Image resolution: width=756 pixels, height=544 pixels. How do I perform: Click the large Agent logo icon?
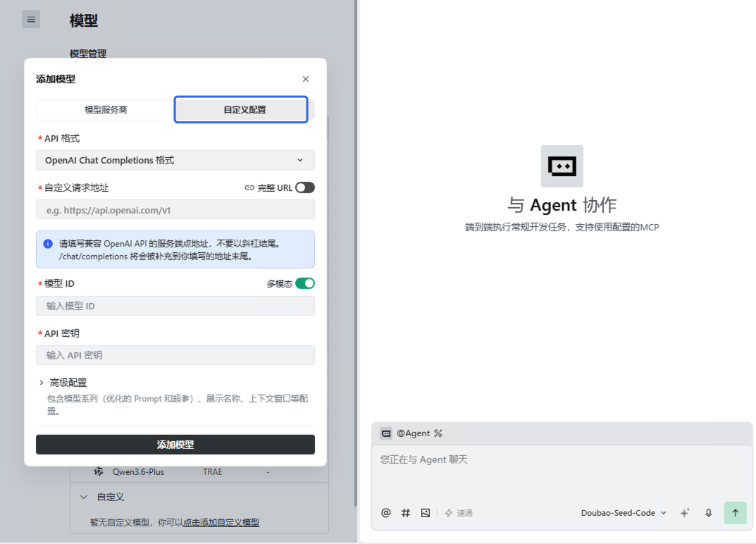point(562,166)
